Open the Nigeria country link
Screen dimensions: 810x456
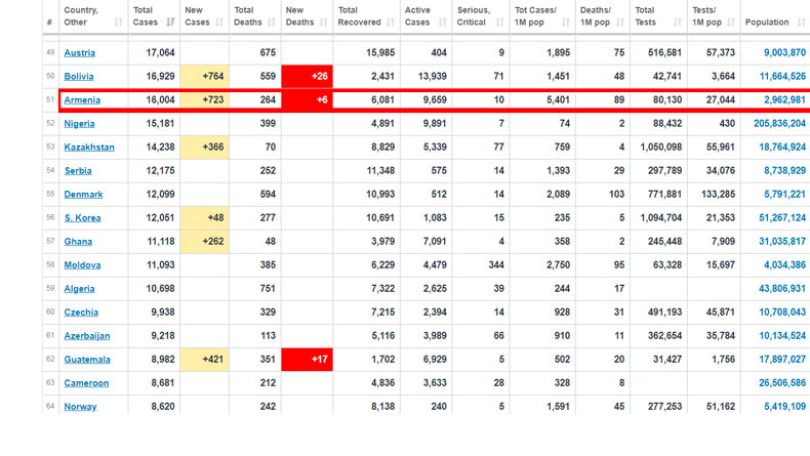point(80,123)
